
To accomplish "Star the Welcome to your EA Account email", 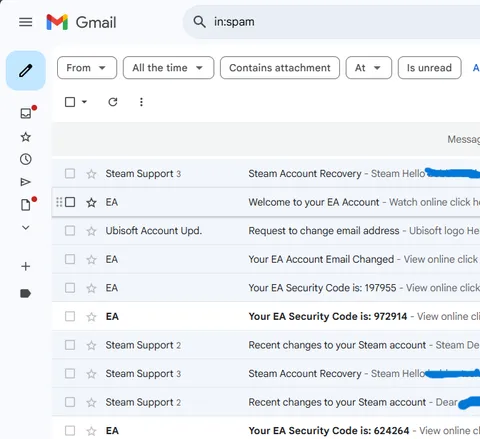I will pos(91,202).
